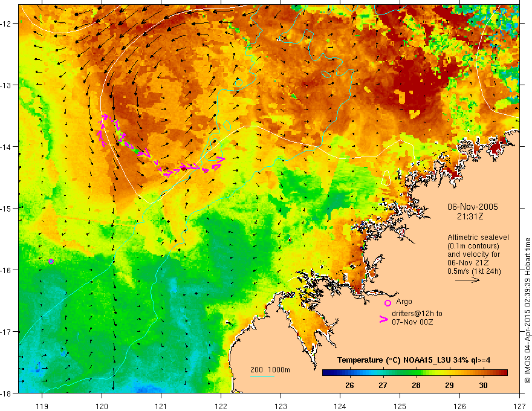532x411 pixels.
Task: Click the longitude label 127
Action: click(519, 406)
